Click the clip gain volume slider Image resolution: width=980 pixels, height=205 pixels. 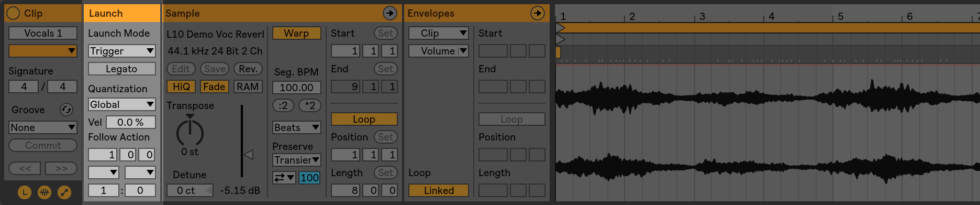coord(242,142)
